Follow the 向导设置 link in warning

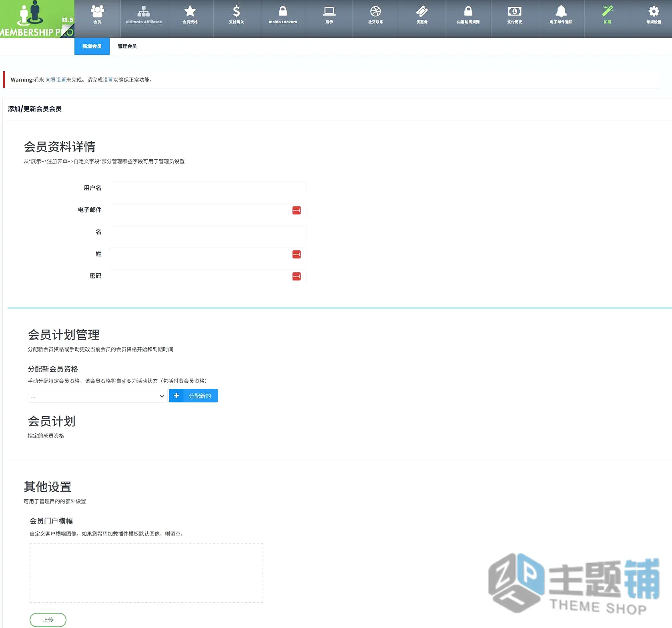tap(56, 80)
